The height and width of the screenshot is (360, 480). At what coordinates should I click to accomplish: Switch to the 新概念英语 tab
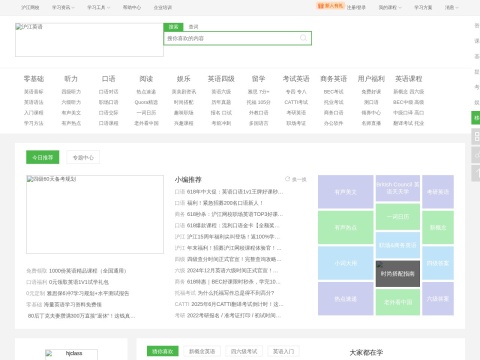coord(202,351)
